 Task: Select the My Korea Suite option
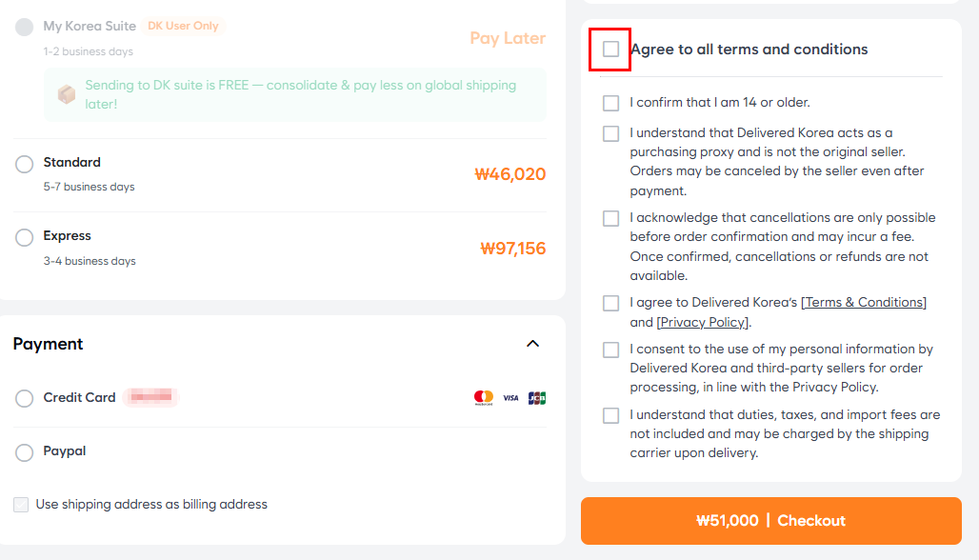click(25, 28)
